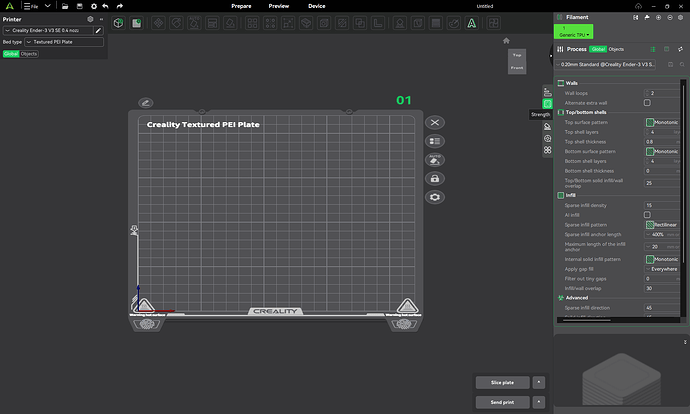Click the green text/emboss A toolbar icon
Viewport: 690px width, 414px height.
point(471,23)
